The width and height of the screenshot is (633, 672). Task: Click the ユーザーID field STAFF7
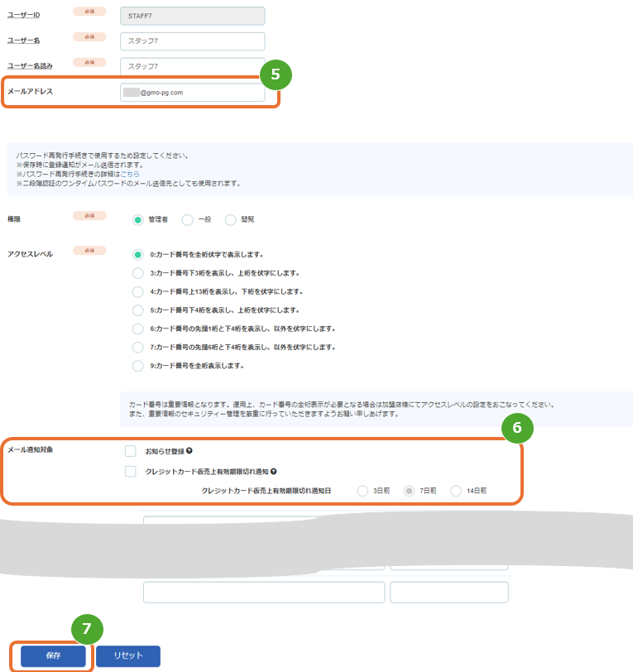tap(193, 16)
